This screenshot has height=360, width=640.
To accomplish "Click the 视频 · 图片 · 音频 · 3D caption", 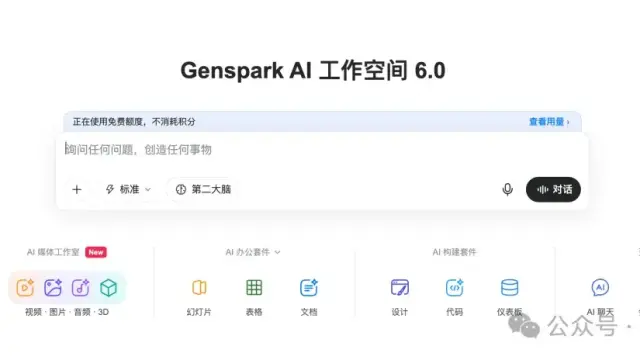I will [67, 312].
